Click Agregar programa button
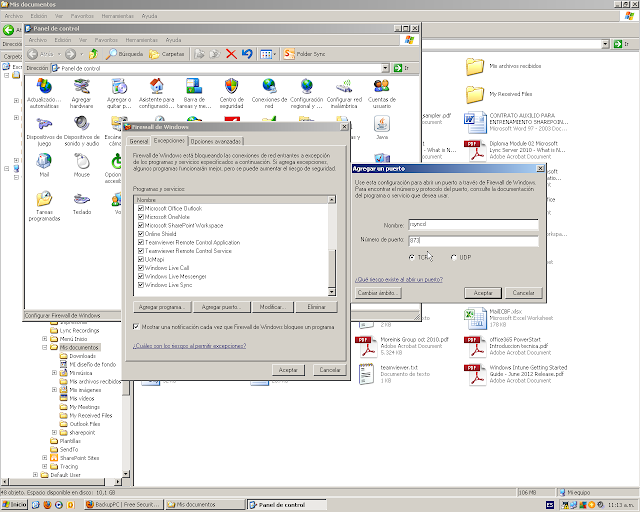Screen dimensions: 640x512 pos(162,307)
